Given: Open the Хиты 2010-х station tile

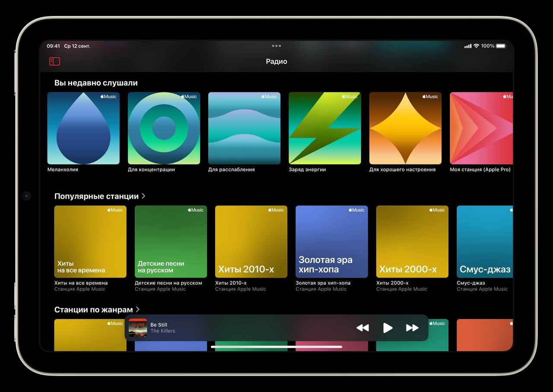Looking at the screenshot, I should [251, 242].
